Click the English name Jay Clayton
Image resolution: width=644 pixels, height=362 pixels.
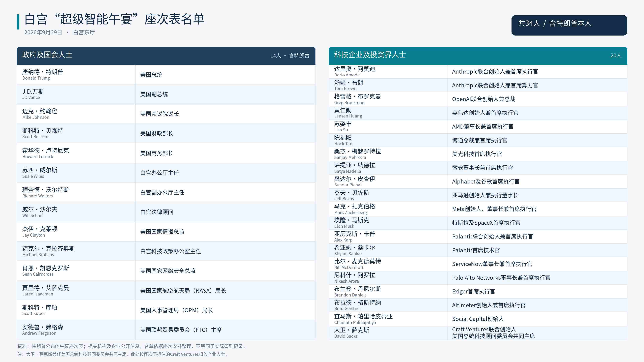(x=34, y=235)
